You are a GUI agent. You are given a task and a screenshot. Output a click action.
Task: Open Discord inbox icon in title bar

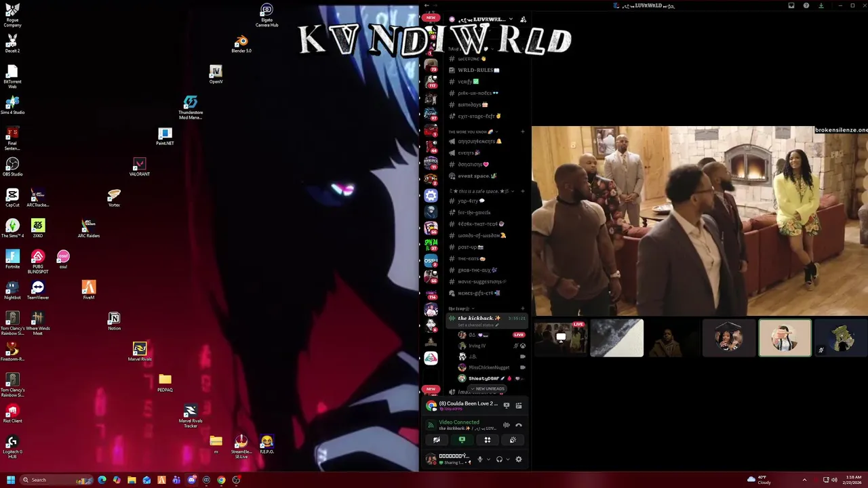[791, 5]
